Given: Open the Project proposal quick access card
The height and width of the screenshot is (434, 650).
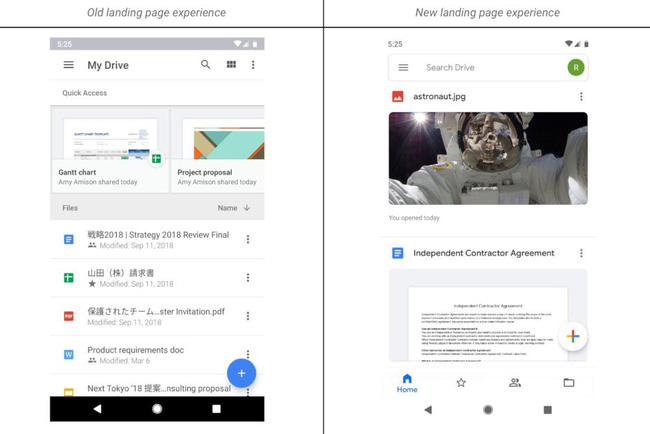Looking at the screenshot, I should tap(218, 150).
